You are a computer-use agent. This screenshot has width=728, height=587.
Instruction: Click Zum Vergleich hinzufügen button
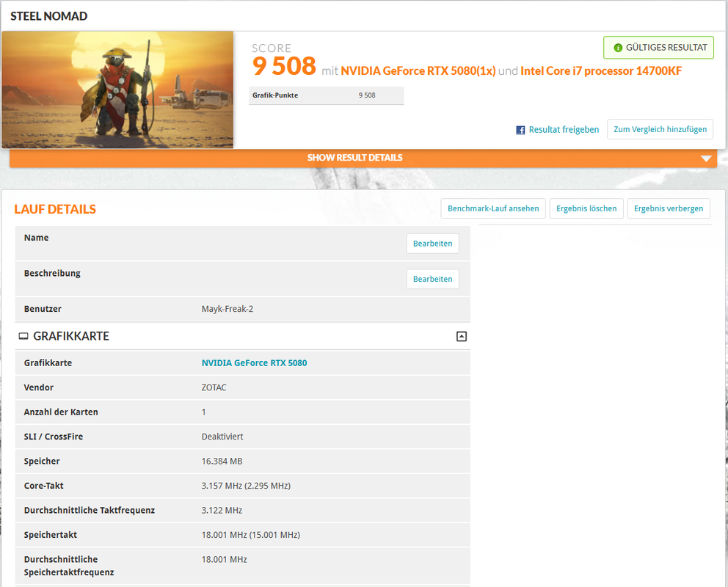pyautogui.click(x=660, y=129)
